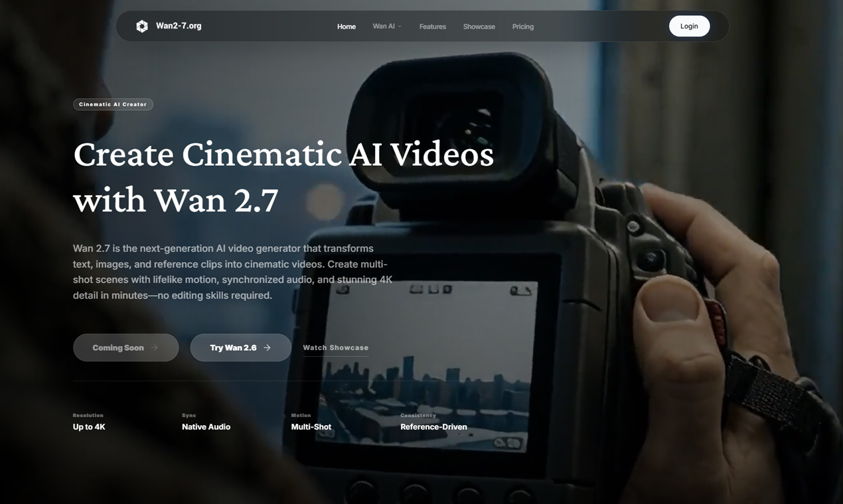
Task: Click the arrow icon in Coming Soon
Action: point(155,347)
